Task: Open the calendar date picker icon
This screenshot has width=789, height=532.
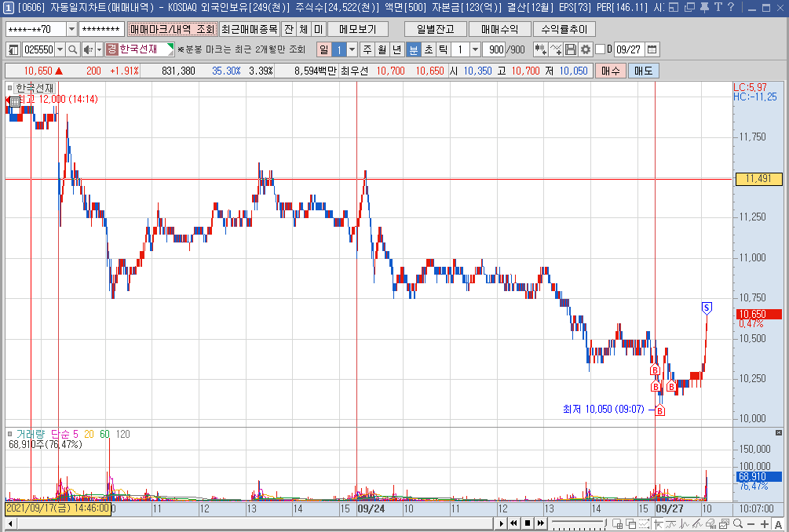Action: pyautogui.click(x=652, y=49)
